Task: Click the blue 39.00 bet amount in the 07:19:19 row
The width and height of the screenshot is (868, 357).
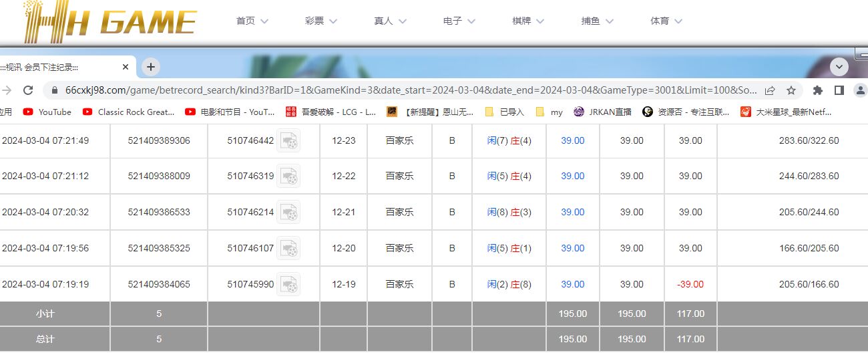Action: point(572,284)
